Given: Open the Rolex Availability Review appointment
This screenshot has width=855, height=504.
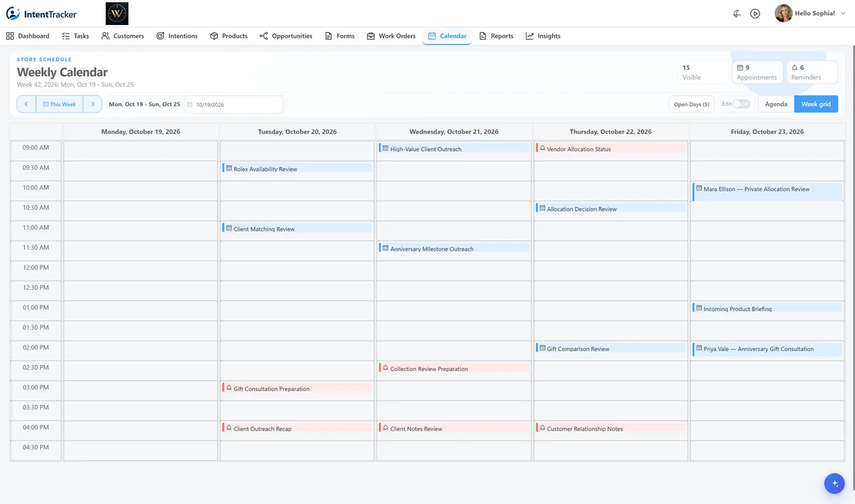Looking at the screenshot, I should click(x=297, y=169).
